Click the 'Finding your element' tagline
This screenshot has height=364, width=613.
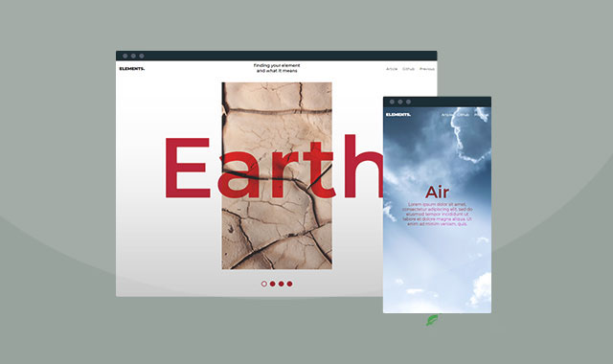[x=277, y=68]
